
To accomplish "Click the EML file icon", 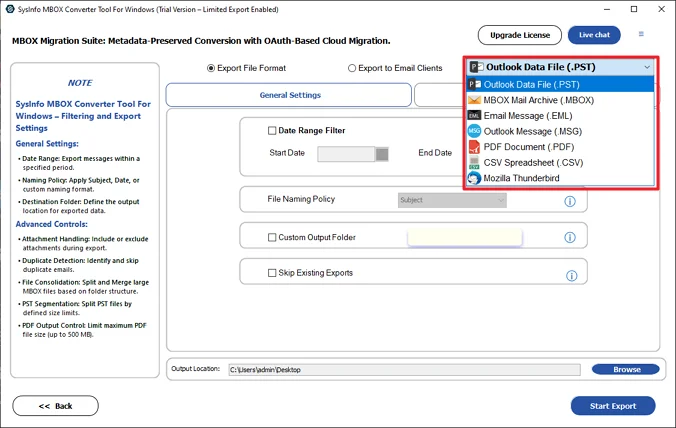I will (x=474, y=116).
